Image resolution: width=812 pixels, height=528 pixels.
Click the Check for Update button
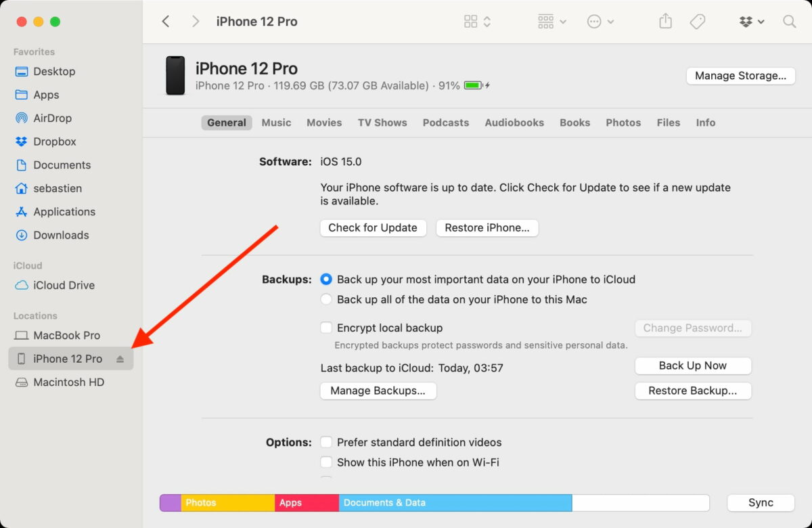coord(373,227)
